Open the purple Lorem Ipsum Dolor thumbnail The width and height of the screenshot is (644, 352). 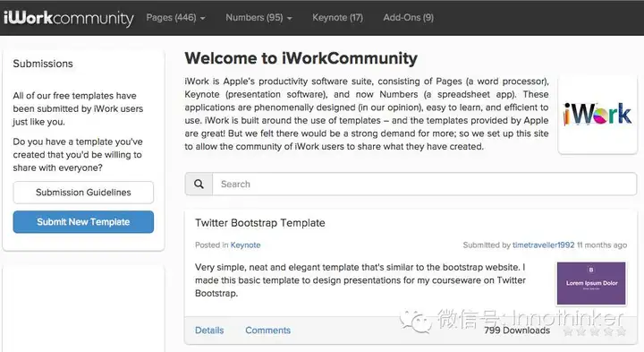click(x=591, y=283)
